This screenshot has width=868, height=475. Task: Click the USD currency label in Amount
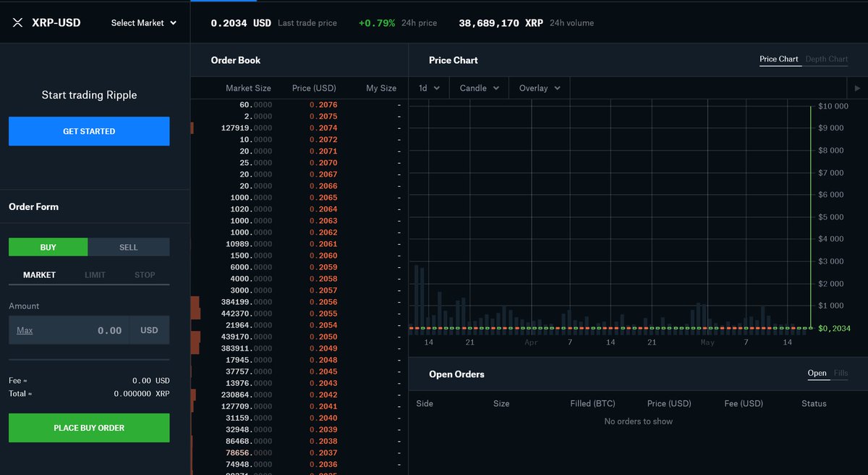[149, 330]
